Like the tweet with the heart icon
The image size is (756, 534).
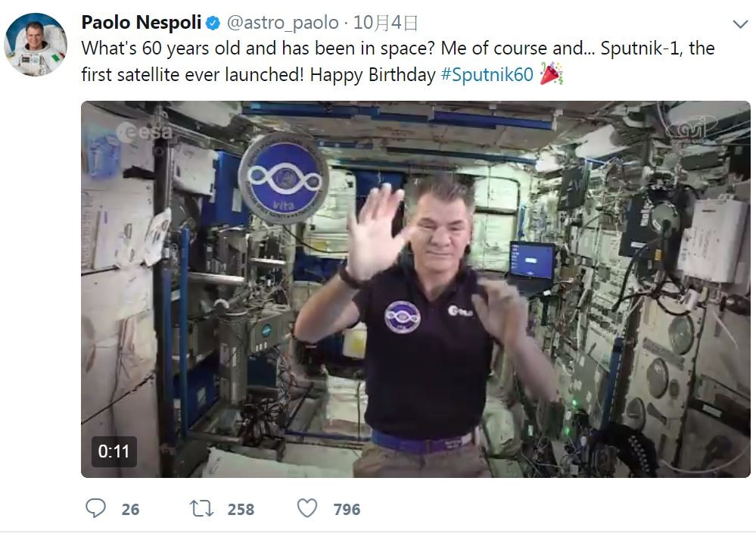coord(306,508)
